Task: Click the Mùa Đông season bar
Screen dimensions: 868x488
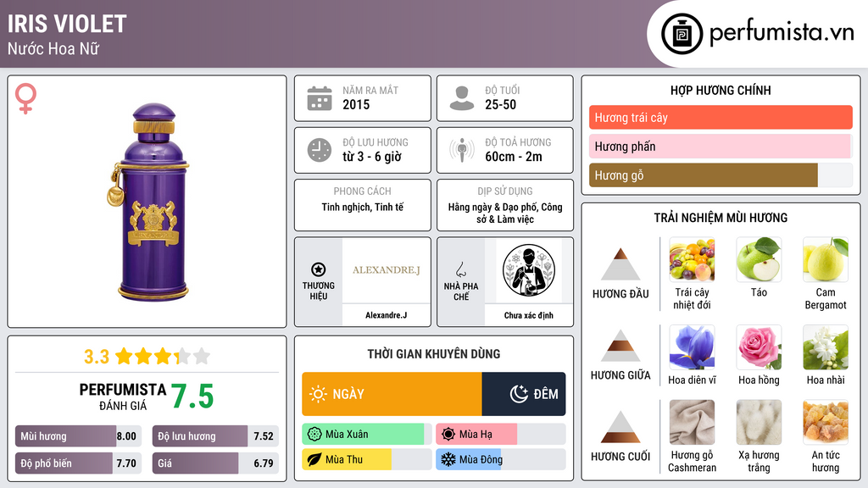Action: click(500, 459)
